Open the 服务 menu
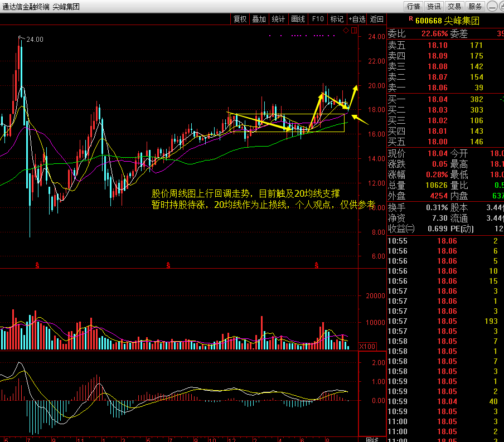 point(475,7)
